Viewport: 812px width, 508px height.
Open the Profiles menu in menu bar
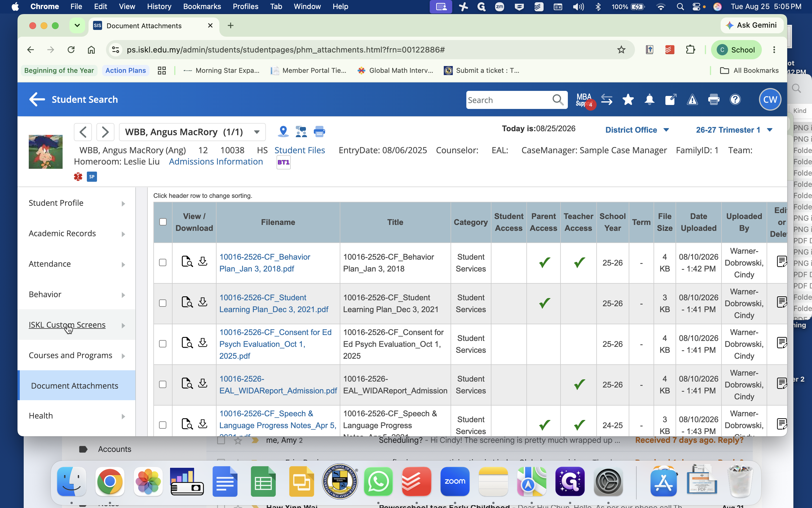(x=246, y=6)
